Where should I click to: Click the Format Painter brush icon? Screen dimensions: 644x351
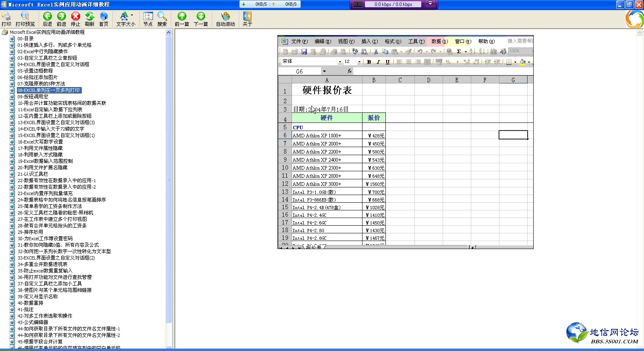pyautogui.click(x=408, y=52)
